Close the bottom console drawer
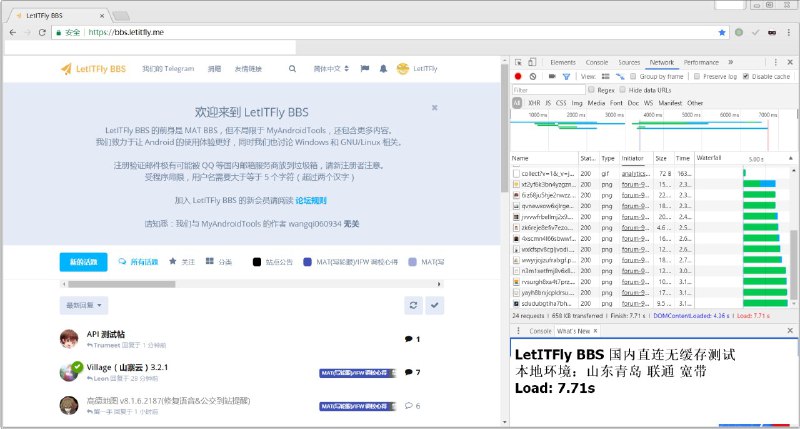800x429 pixels. click(790, 331)
